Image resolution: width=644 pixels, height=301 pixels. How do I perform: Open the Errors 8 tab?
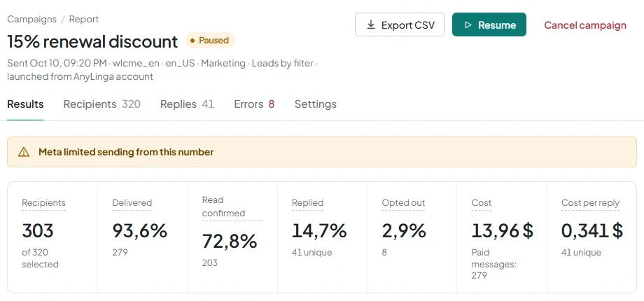254,104
